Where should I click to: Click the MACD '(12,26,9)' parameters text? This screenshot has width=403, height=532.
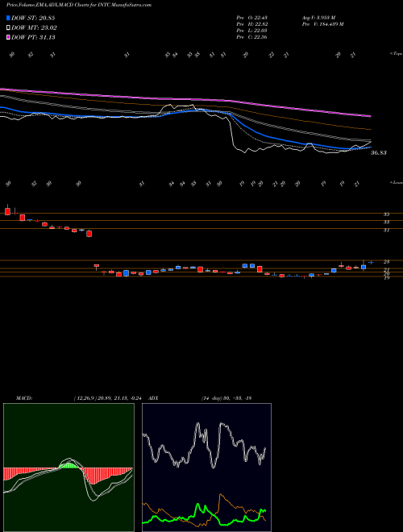coord(110,398)
